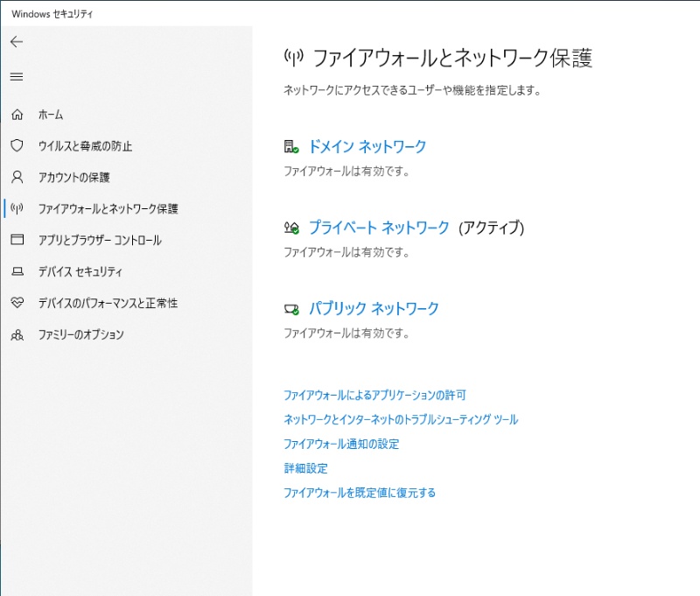Click ファイアウォールを既定値に復元する link
The height and width of the screenshot is (596, 700).
(359, 493)
